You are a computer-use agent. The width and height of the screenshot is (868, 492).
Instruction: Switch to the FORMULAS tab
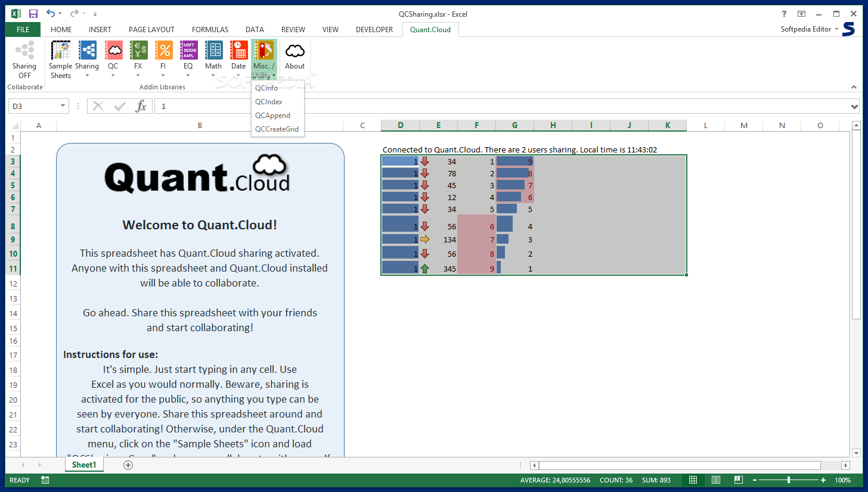click(210, 29)
